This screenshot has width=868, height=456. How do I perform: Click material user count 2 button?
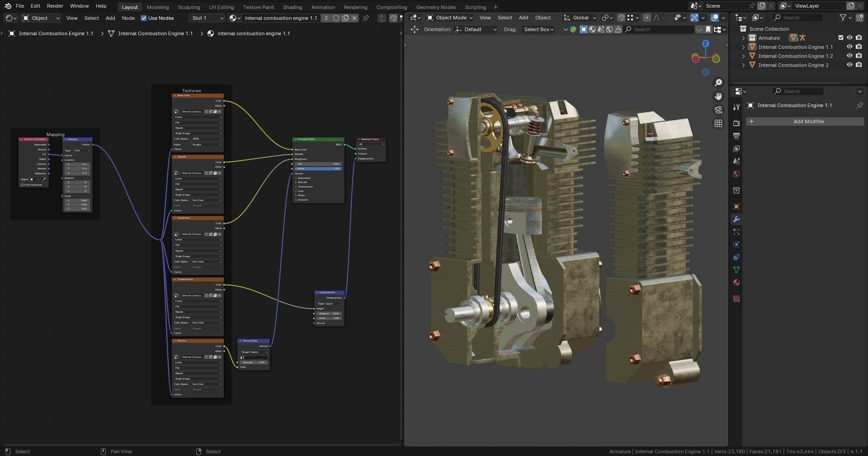[326, 18]
